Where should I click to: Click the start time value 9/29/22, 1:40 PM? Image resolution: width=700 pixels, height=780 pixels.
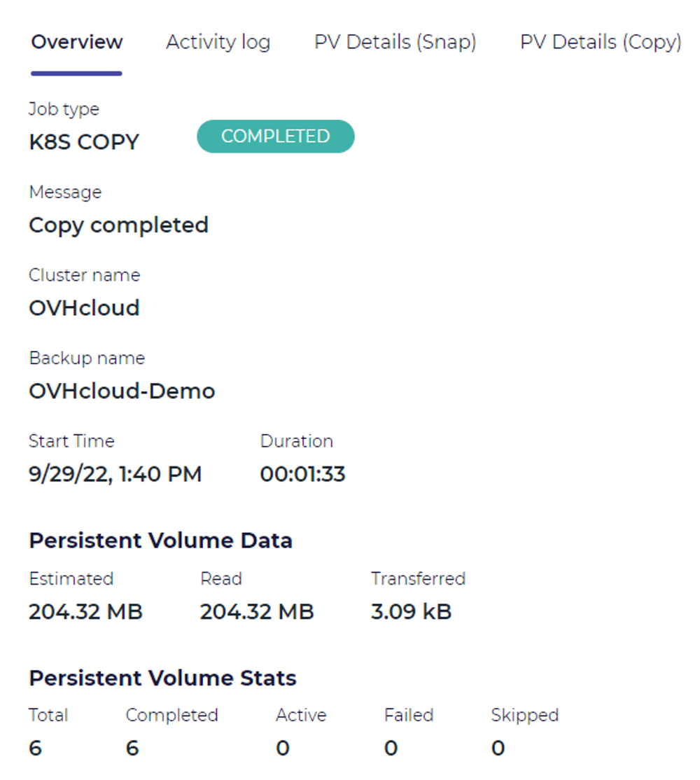(115, 474)
